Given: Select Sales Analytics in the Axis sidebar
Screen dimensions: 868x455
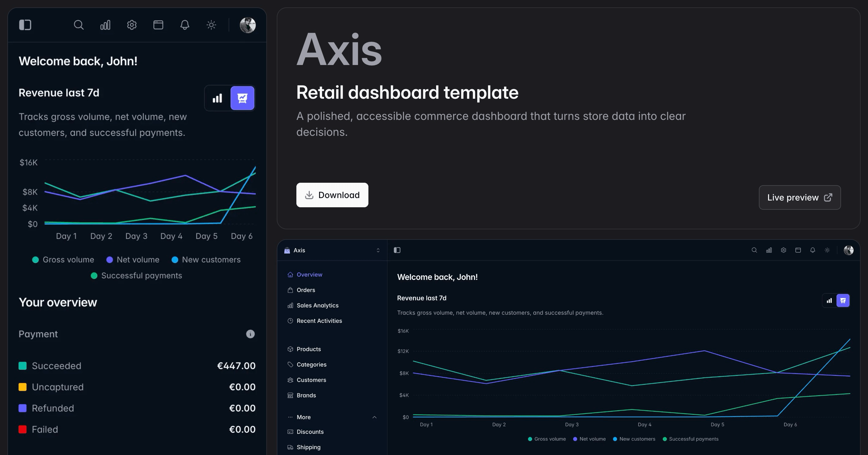Looking at the screenshot, I should [x=317, y=305].
